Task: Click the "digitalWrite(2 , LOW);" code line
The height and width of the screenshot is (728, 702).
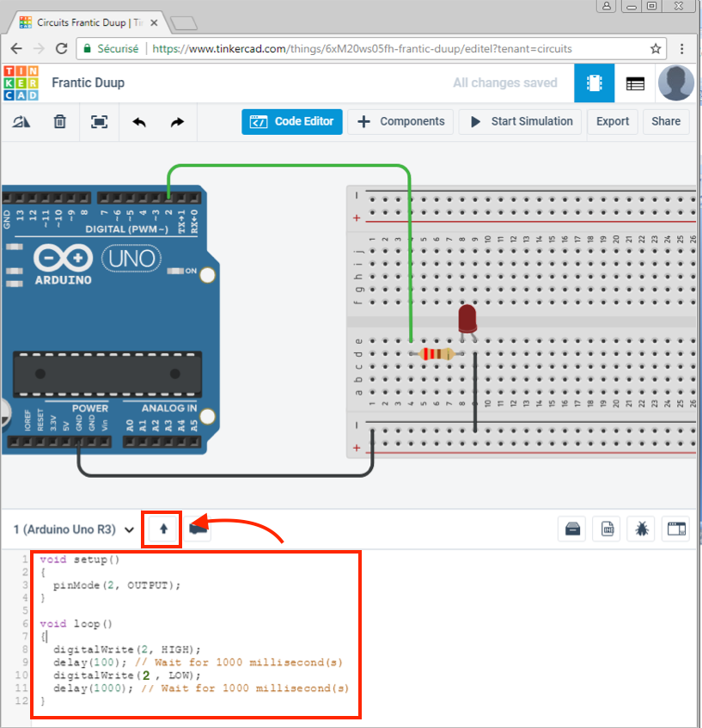Action: [127, 676]
